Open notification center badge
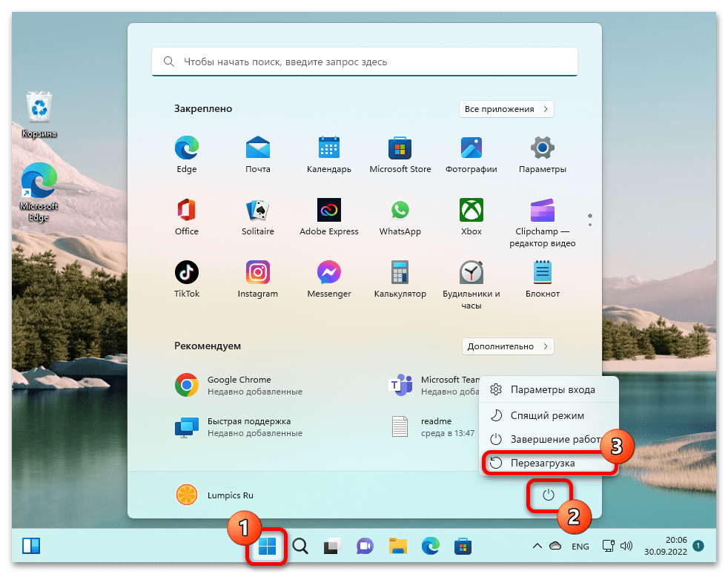The width and height of the screenshot is (728, 574). 698,546
